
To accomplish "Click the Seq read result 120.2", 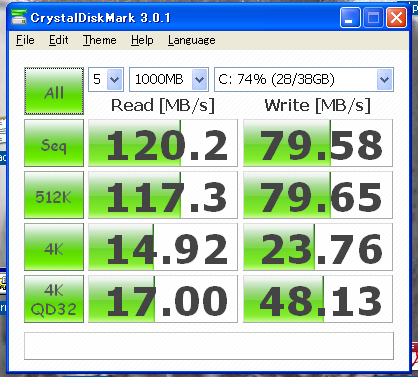I will click(x=163, y=143).
